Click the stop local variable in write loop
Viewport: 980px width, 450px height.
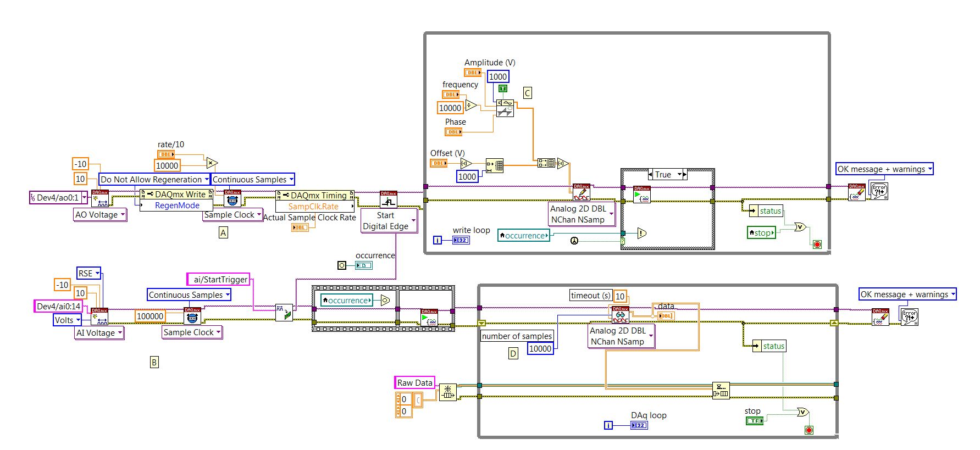pyautogui.click(x=762, y=233)
